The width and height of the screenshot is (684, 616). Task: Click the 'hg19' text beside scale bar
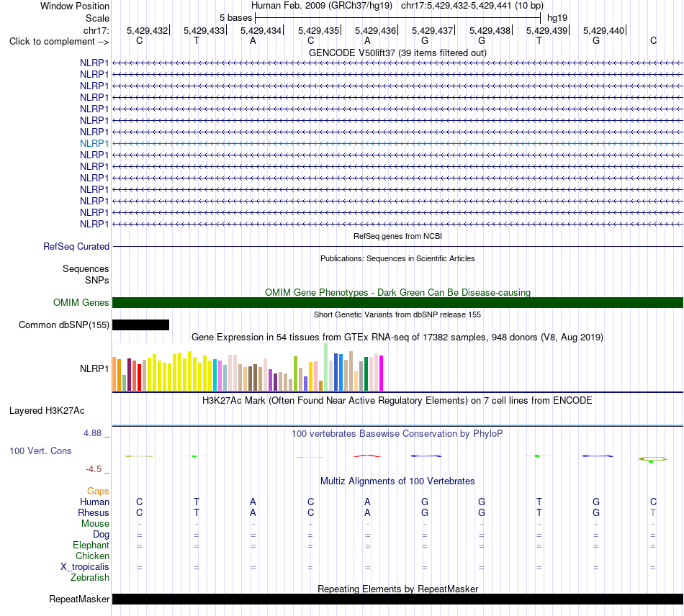point(557,18)
